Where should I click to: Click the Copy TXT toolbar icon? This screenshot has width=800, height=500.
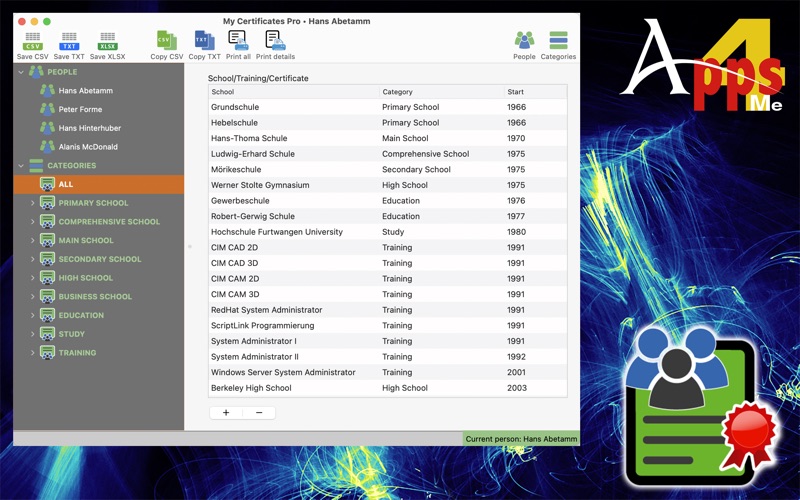point(205,41)
